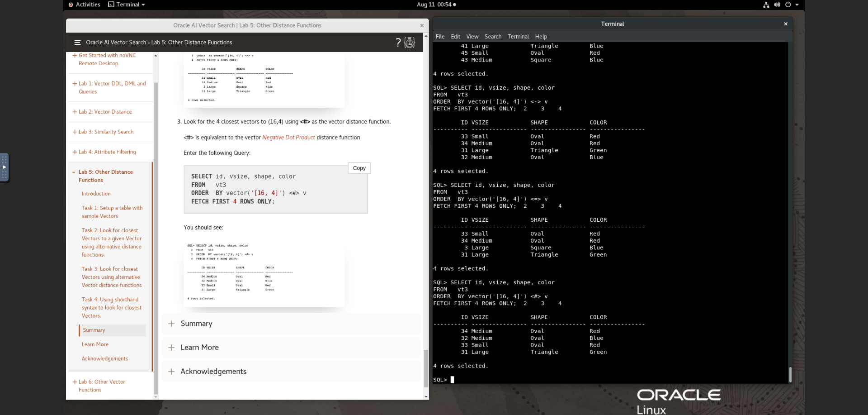Expand the Learn More section in main content
868x415 pixels.
[x=291, y=348]
